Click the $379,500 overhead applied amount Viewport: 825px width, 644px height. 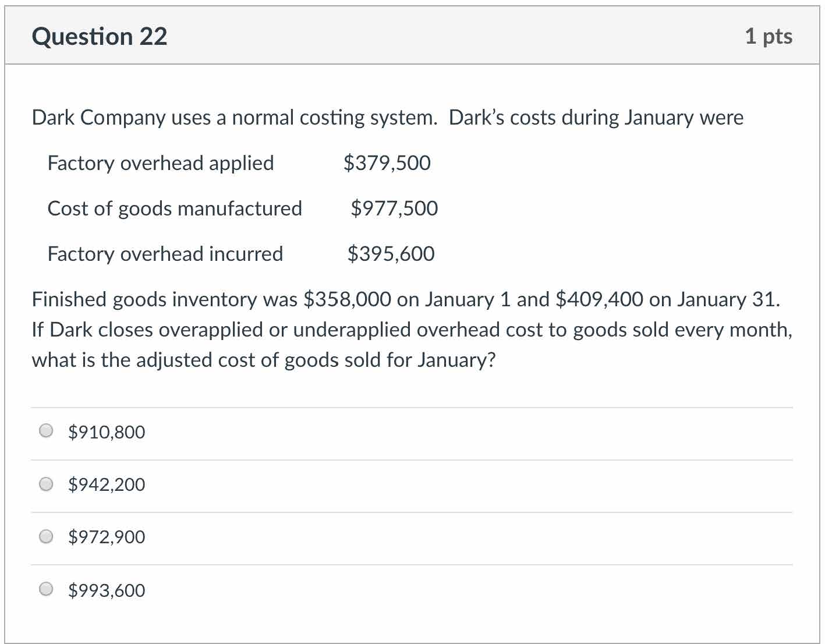387,163
